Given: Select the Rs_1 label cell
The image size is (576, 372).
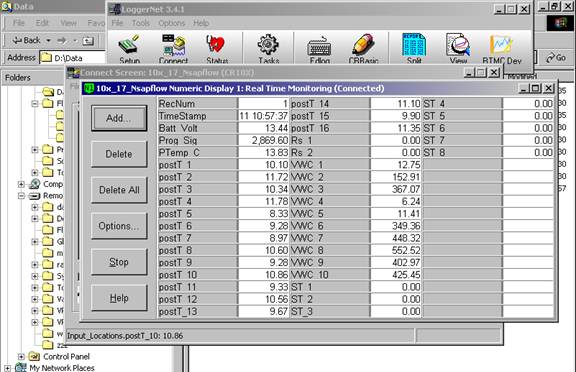Looking at the screenshot, I should [x=330, y=140].
